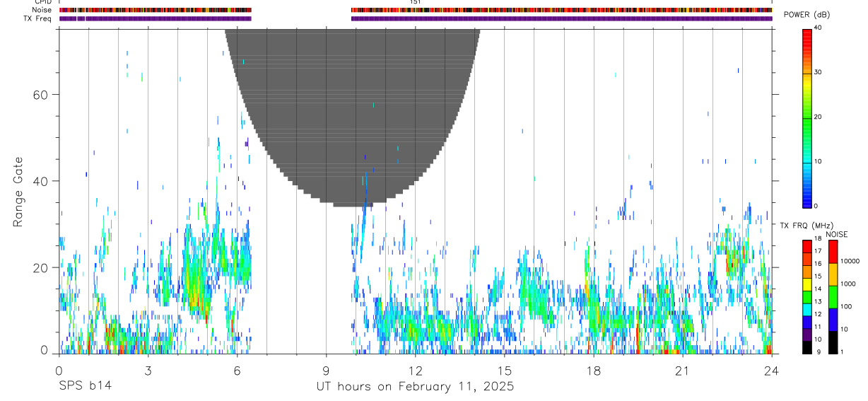Screen dimensions: 868x401
Task: Click the TX Freq strip segment after 10 UT
Action: [562, 18]
